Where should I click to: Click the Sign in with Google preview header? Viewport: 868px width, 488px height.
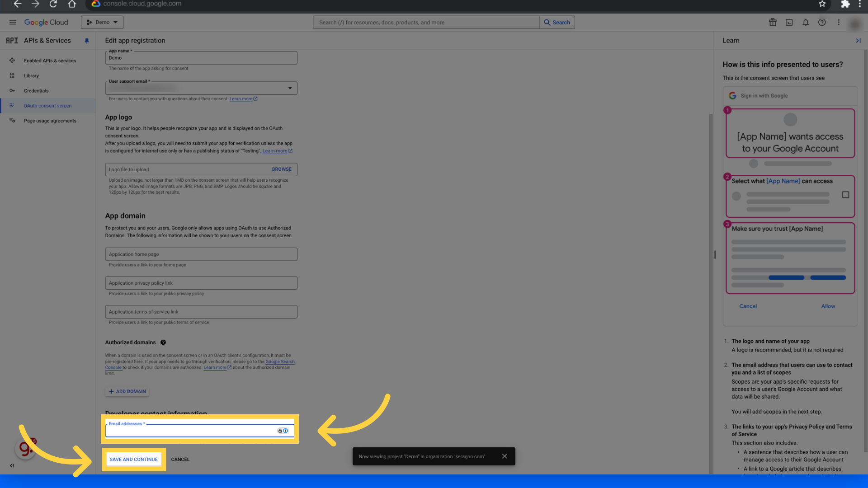(x=790, y=96)
